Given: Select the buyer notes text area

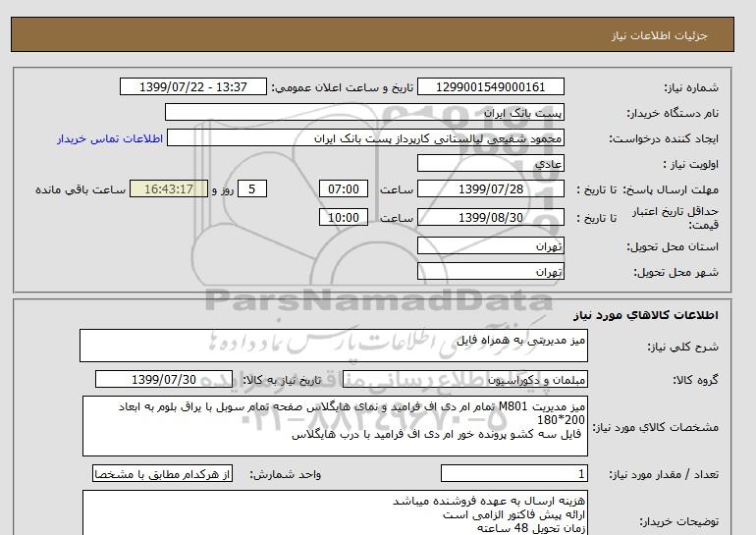Looking at the screenshot, I should point(335,512).
